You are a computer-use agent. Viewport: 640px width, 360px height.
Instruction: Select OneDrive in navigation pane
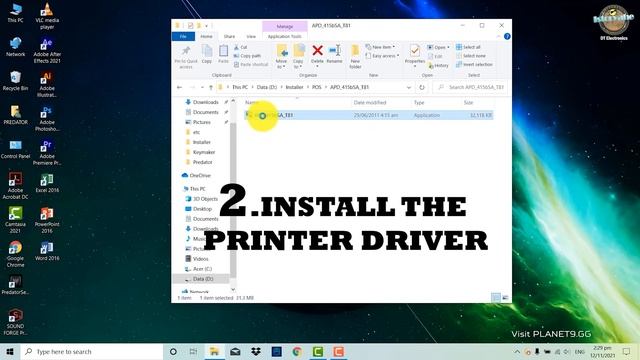pyautogui.click(x=197, y=175)
